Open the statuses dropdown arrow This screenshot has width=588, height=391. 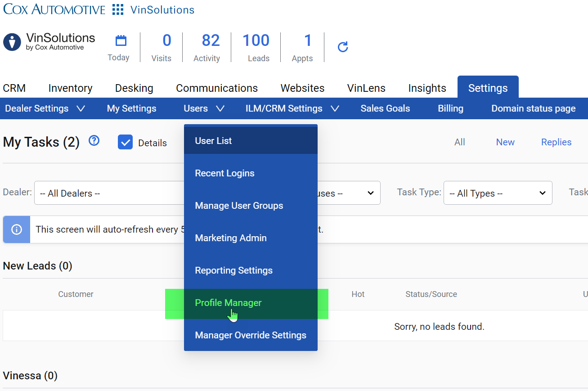coord(371,193)
